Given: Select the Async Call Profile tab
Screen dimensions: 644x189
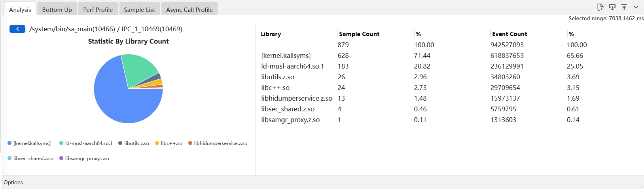Looking at the screenshot, I should [189, 10].
